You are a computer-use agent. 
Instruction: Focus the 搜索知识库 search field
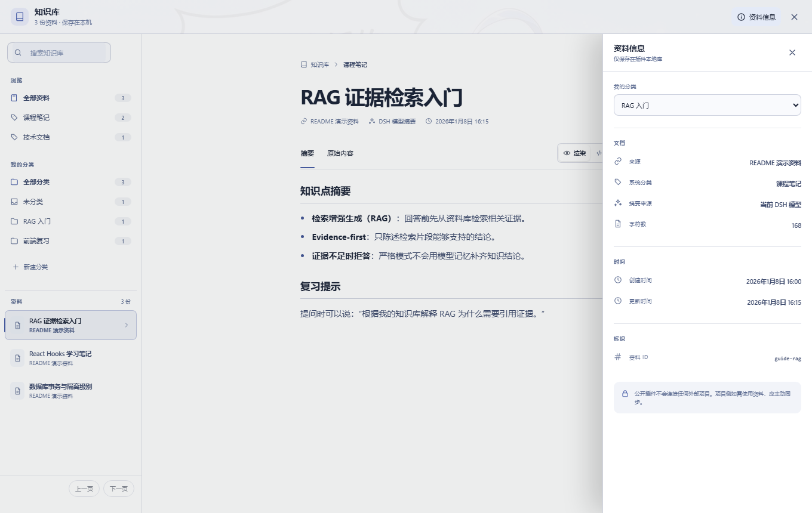pyautogui.click(x=59, y=52)
